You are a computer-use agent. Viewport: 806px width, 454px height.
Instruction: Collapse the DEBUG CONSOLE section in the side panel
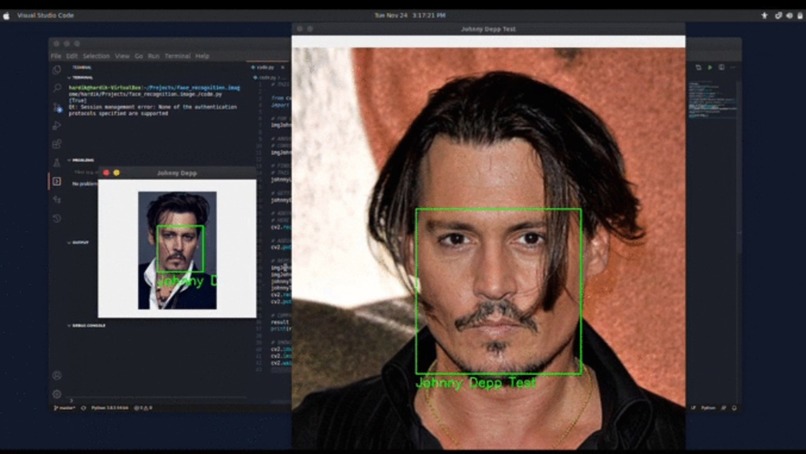pyautogui.click(x=86, y=326)
